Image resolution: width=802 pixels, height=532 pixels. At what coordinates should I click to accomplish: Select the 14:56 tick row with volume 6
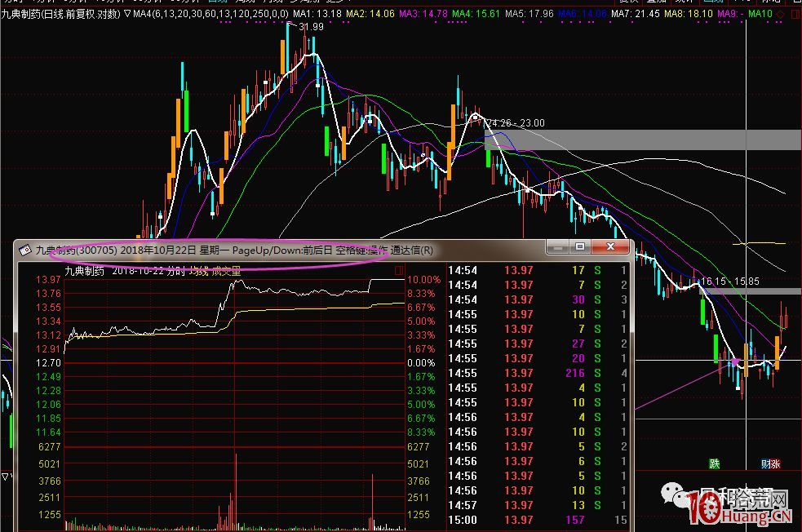point(538,461)
